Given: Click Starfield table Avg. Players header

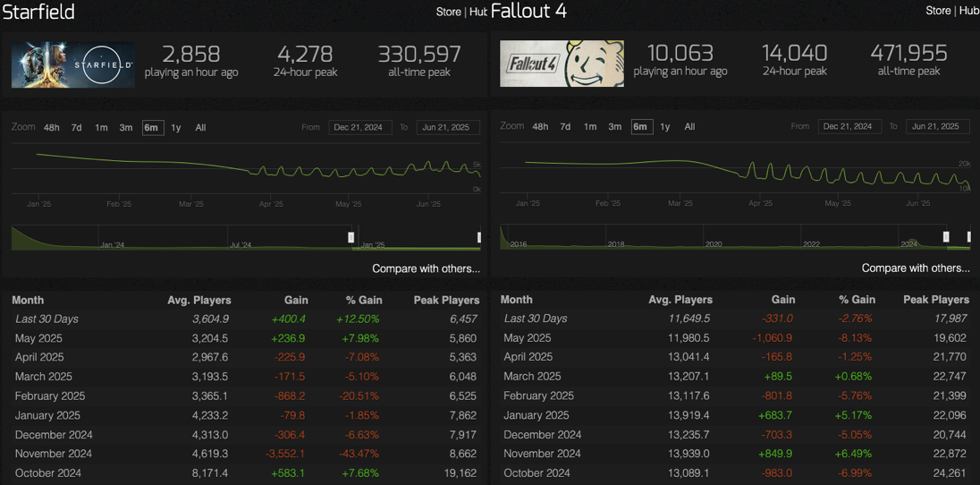Looking at the screenshot, I should (x=199, y=301).
